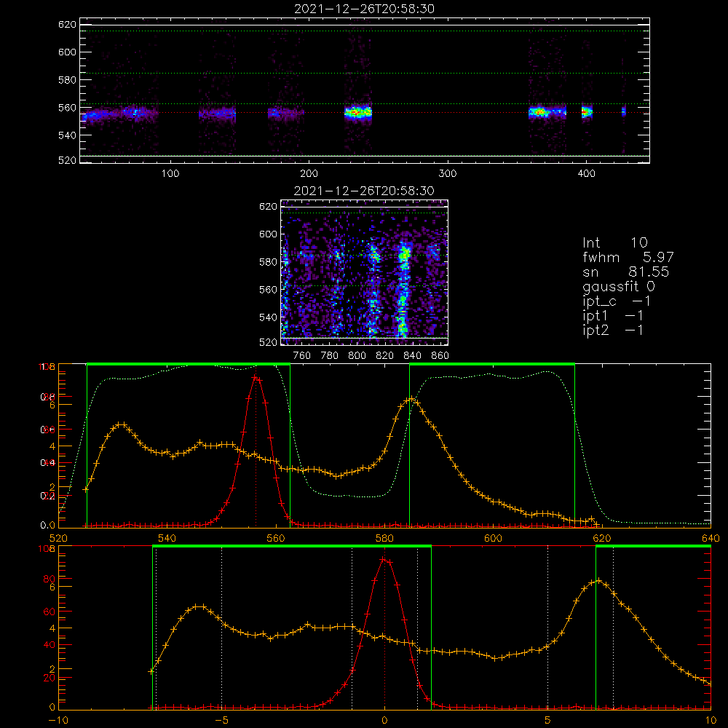728x728 pixels.
Task: Click x-axis label 820 under the middle image
Action: [x=384, y=356]
